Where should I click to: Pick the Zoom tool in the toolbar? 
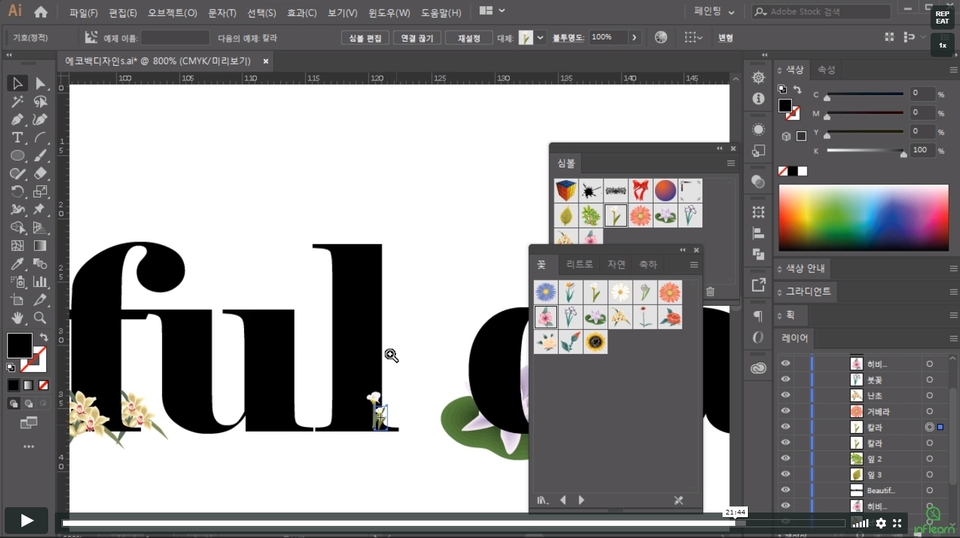click(40, 317)
